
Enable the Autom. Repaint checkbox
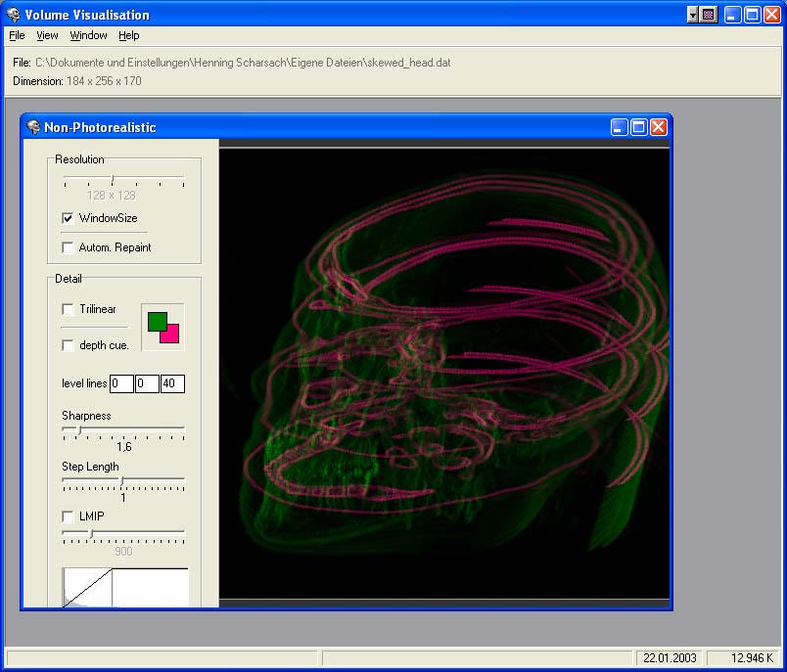(68, 247)
